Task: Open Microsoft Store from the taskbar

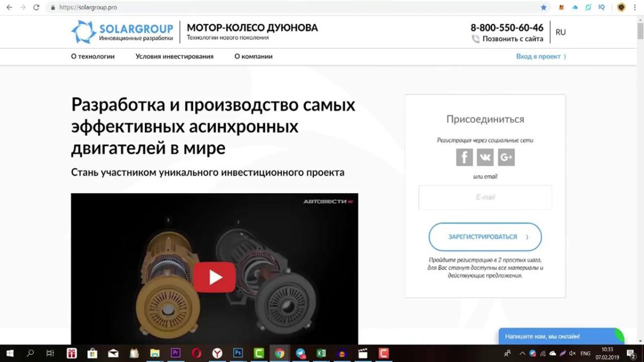Action: click(92, 353)
